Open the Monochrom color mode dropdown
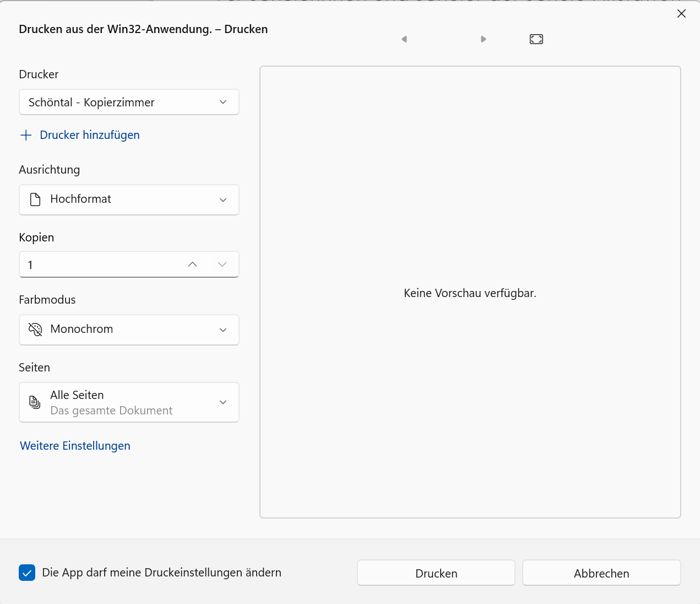The image size is (700, 604). point(223,330)
